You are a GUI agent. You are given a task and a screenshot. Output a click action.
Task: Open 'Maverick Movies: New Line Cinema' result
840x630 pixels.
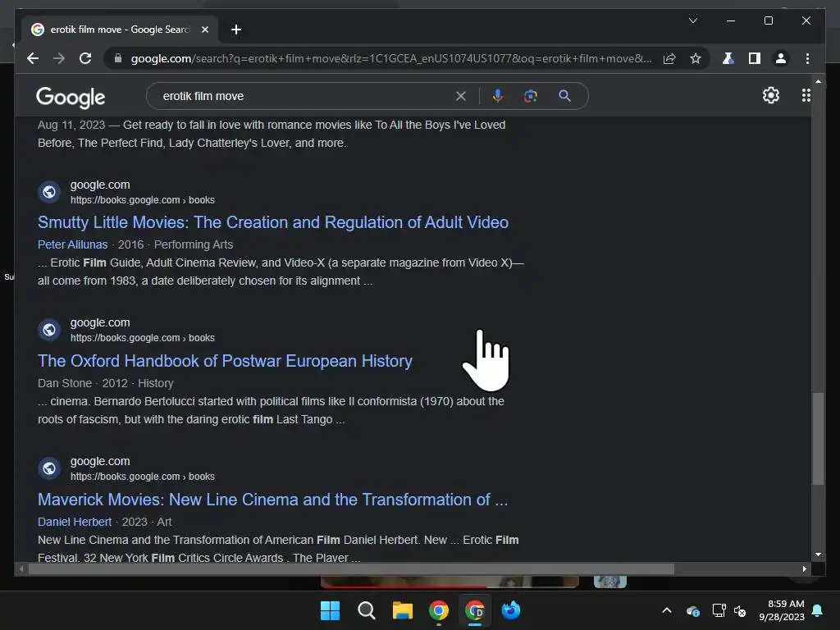(272, 500)
